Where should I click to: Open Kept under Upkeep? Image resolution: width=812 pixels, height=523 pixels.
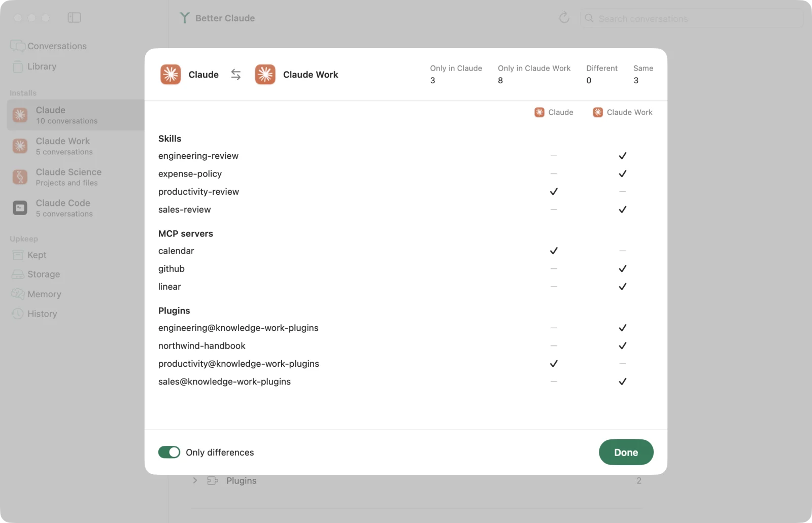point(29,255)
